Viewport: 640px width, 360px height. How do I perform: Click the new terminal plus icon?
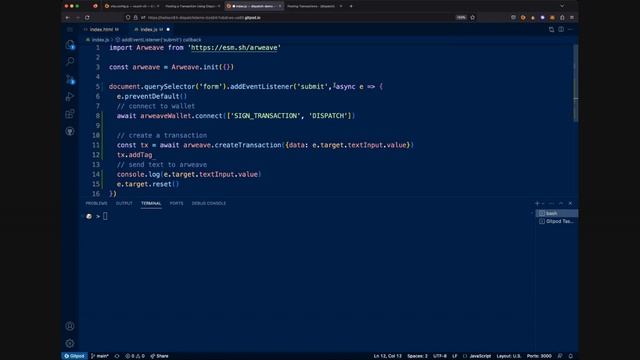pyautogui.click(x=537, y=203)
